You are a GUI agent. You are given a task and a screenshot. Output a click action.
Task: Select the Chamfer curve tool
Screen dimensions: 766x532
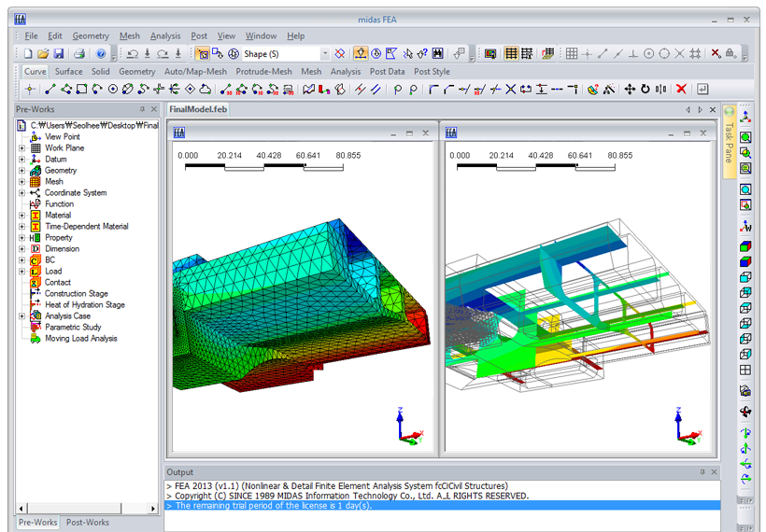click(x=448, y=90)
